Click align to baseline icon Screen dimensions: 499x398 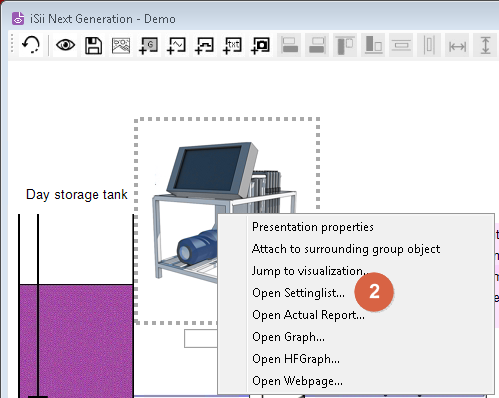coord(373,45)
